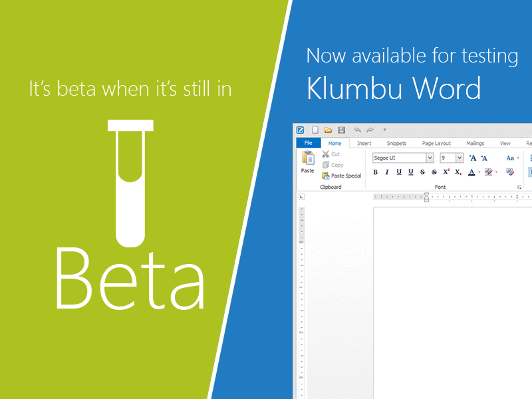Click the Segoe UI font name field
The width and height of the screenshot is (532, 399).
click(399, 158)
